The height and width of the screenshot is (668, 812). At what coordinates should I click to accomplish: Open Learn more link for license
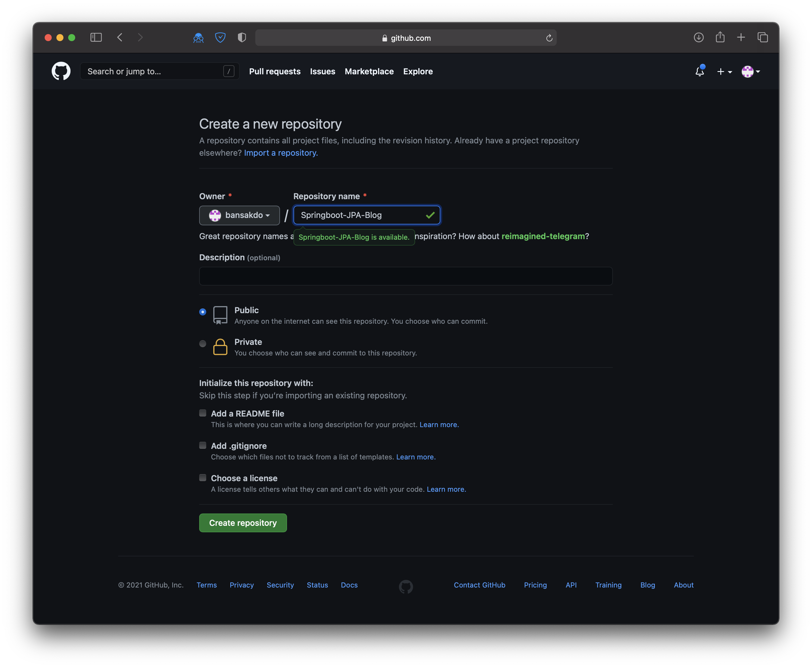[x=446, y=489]
